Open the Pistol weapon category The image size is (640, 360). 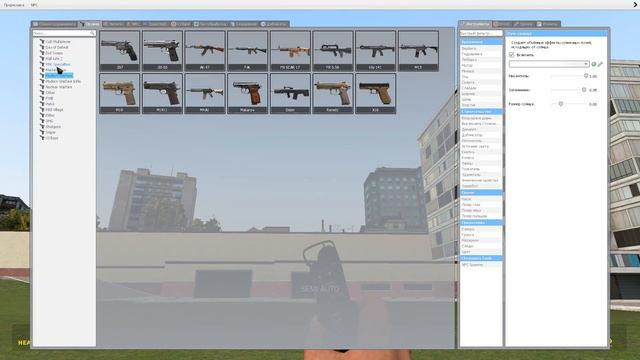coord(50,104)
